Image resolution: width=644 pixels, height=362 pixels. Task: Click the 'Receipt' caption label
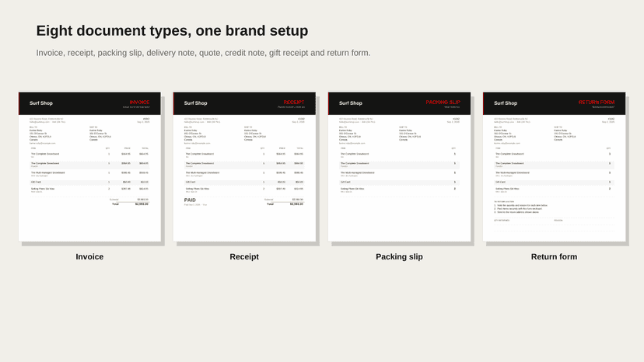[244, 257]
